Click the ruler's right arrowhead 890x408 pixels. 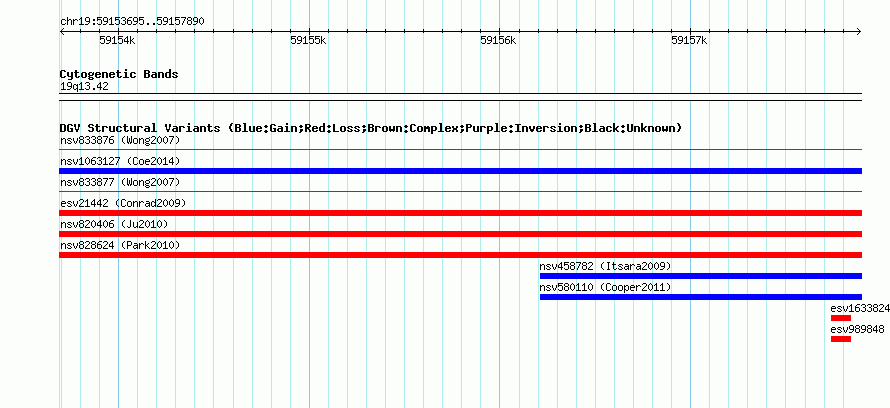tap(859, 31)
